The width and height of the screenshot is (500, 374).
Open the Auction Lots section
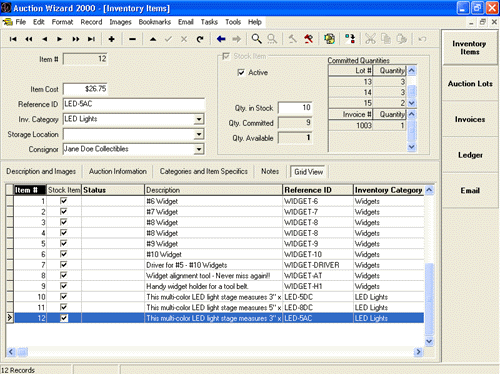pyautogui.click(x=470, y=84)
